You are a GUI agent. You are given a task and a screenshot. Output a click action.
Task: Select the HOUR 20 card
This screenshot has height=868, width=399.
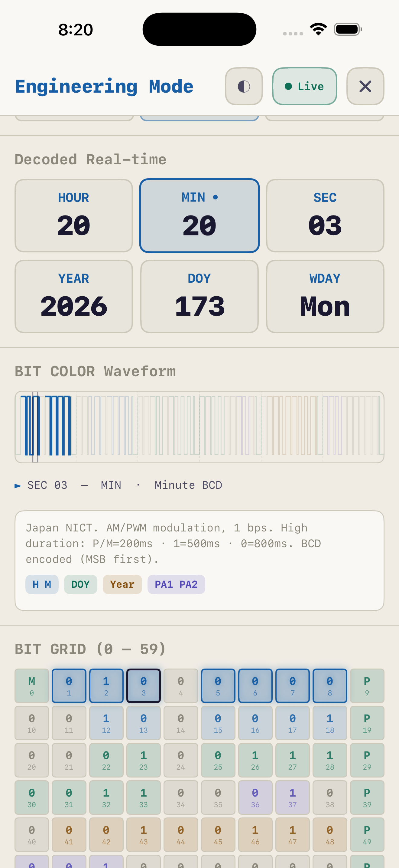74,216
